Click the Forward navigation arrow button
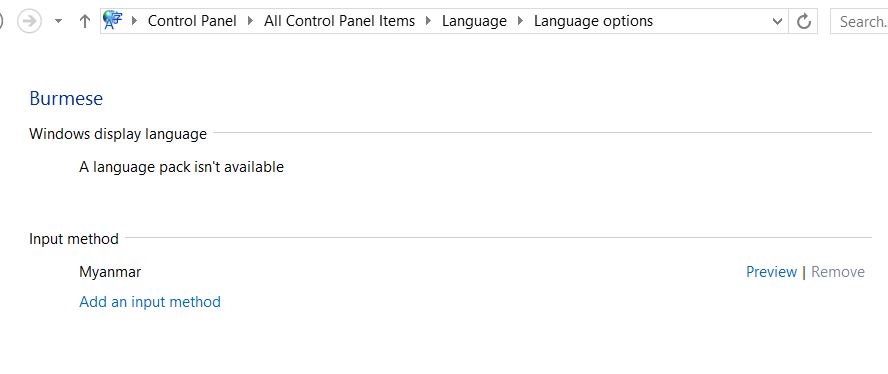The image size is (888, 374). point(29,22)
